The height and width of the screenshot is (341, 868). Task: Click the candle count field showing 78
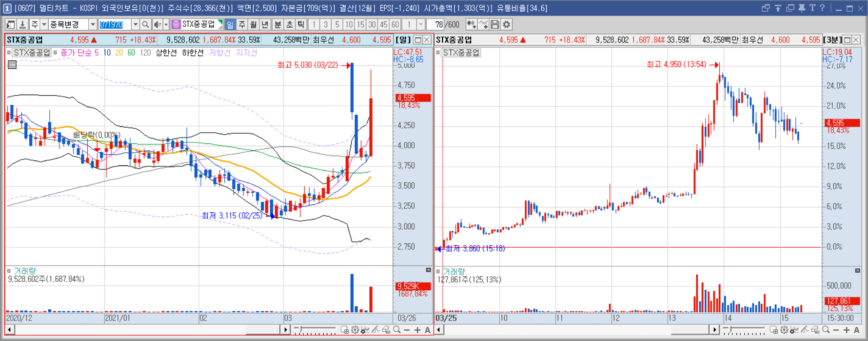coord(435,24)
